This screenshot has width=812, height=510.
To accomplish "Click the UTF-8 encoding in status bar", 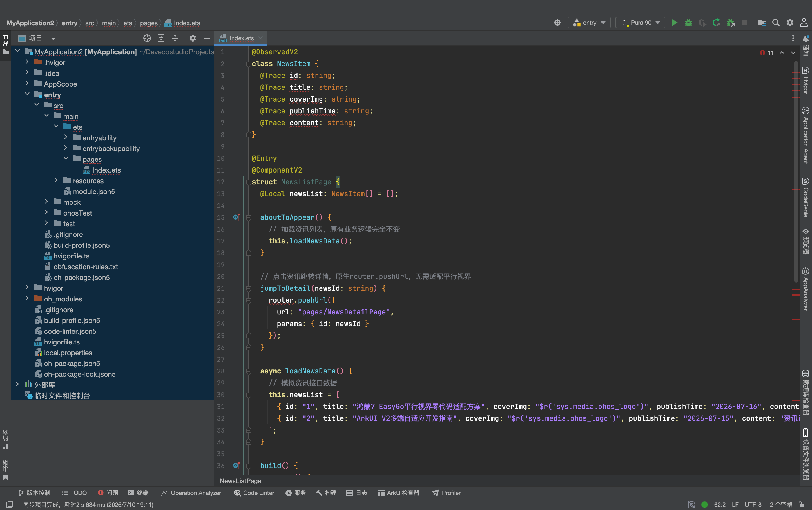I will pos(753,505).
